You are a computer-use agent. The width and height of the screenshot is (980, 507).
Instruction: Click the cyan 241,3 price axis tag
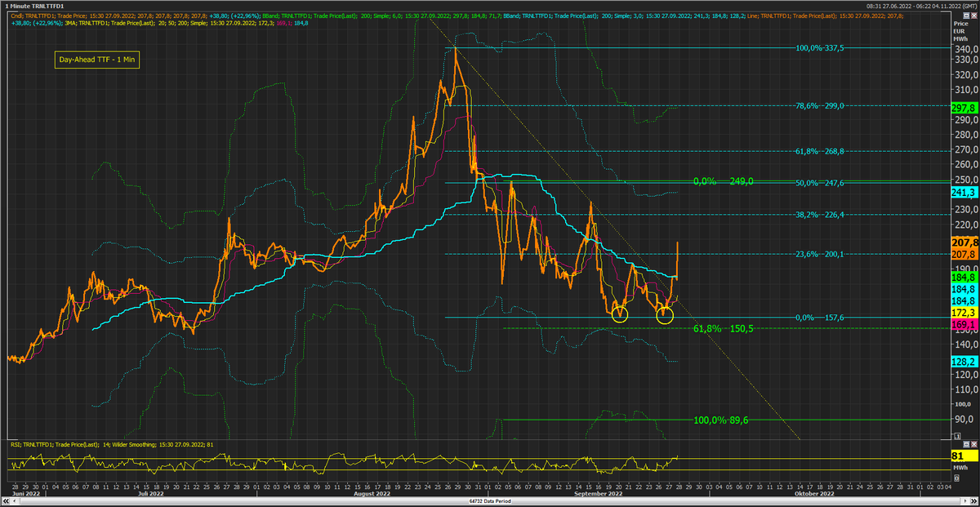(x=964, y=192)
